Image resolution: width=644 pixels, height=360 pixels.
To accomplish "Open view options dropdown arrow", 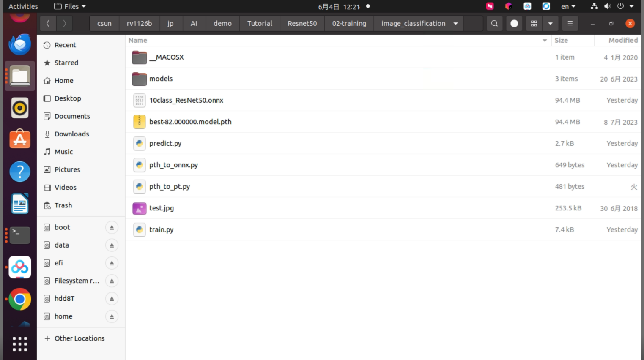I will pos(550,24).
